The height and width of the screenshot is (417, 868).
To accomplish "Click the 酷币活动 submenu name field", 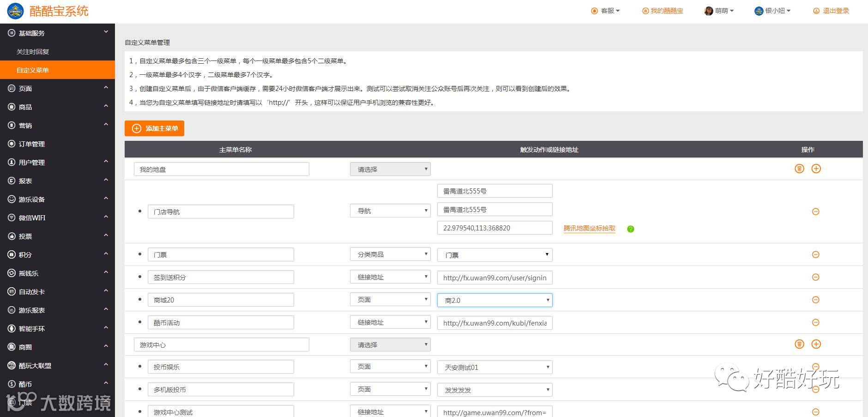I will tap(221, 322).
